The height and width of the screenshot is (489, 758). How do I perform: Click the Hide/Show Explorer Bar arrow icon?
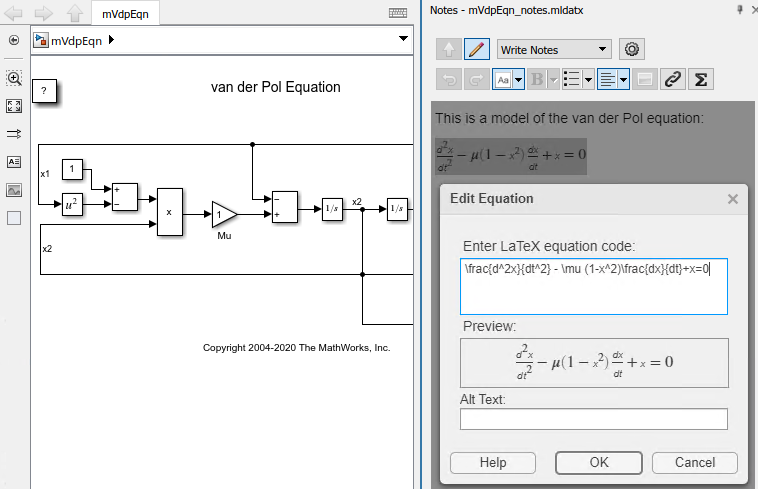pyautogui.click(x=14, y=41)
